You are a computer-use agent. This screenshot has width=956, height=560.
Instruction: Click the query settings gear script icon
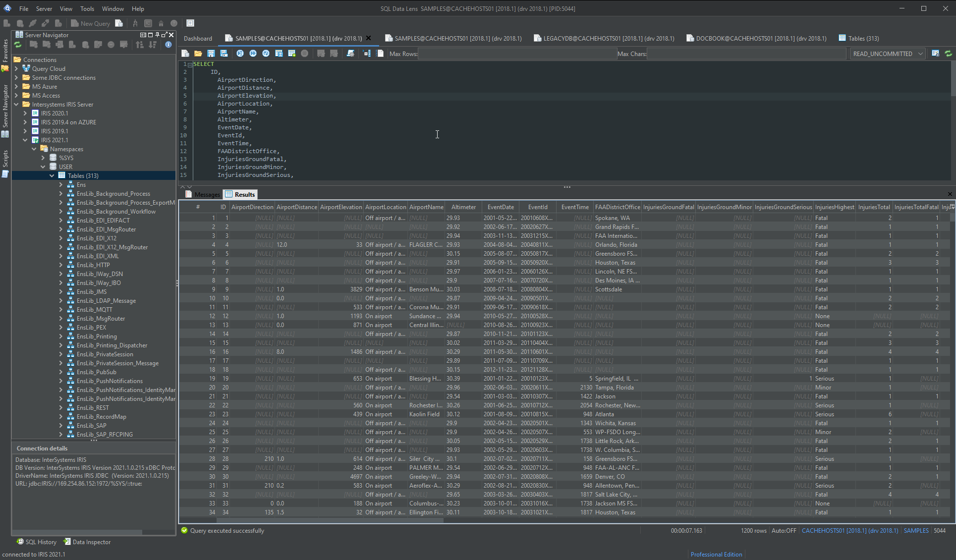[350, 54]
